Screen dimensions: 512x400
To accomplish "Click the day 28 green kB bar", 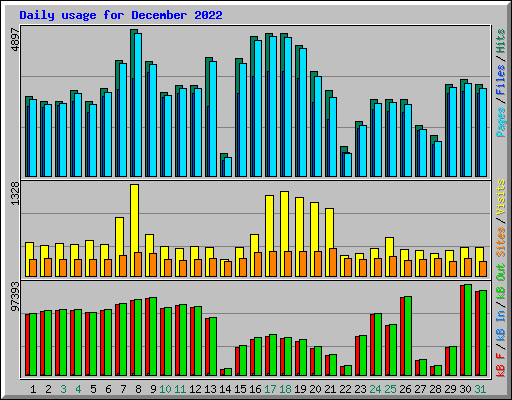I will point(438,371).
